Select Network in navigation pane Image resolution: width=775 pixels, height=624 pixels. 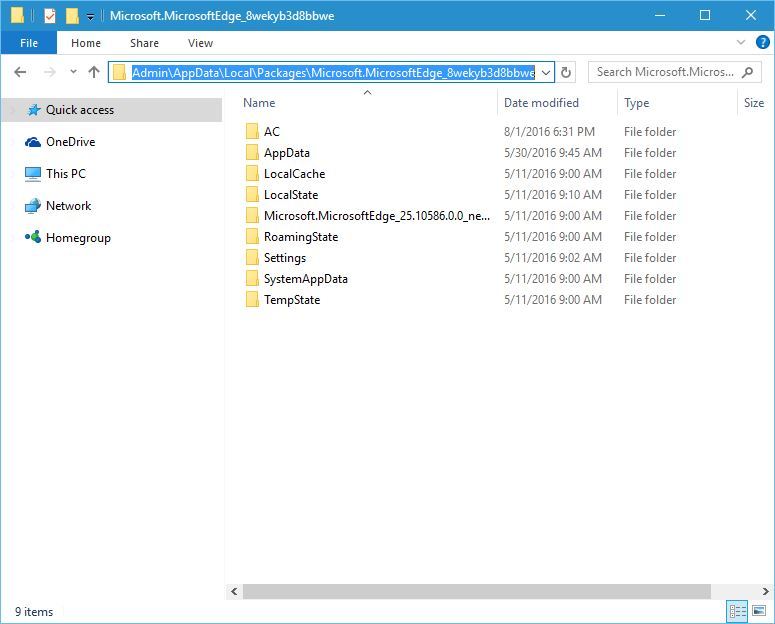(68, 206)
